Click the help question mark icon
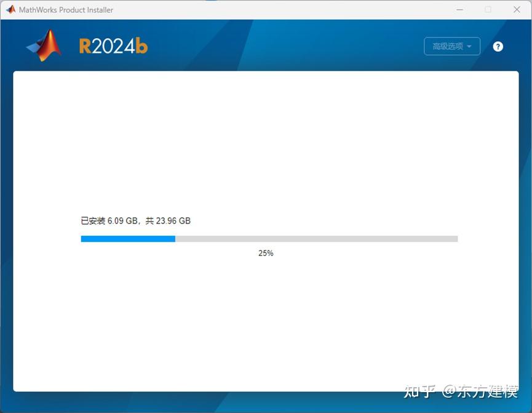The width and height of the screenshot is (532, 413). 498,46
